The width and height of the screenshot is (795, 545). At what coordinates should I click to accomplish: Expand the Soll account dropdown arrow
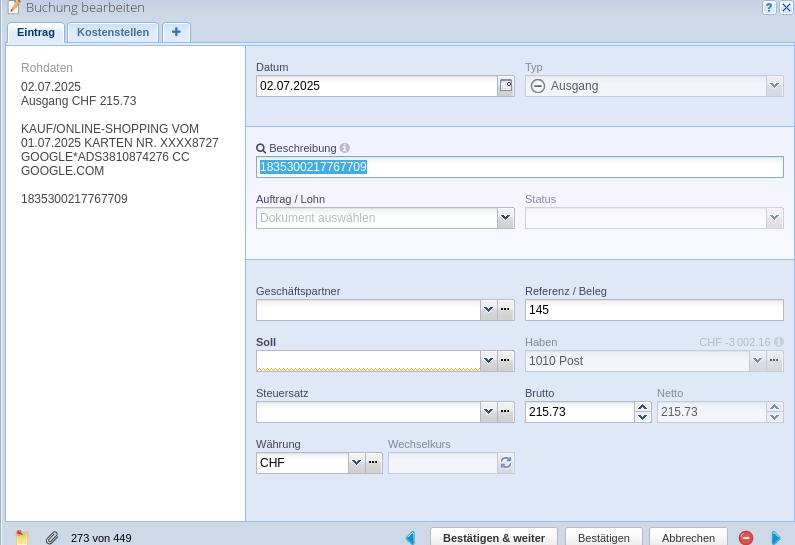[489, 361]
